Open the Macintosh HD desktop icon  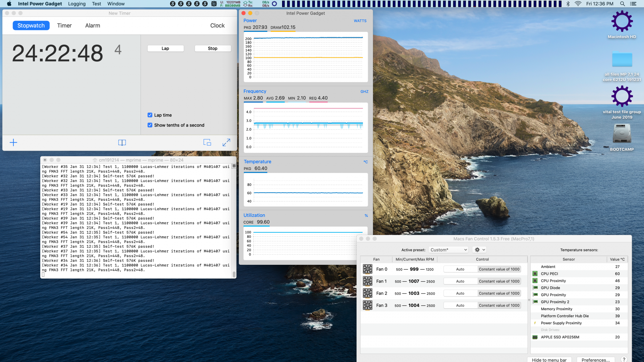coord(622,22)
